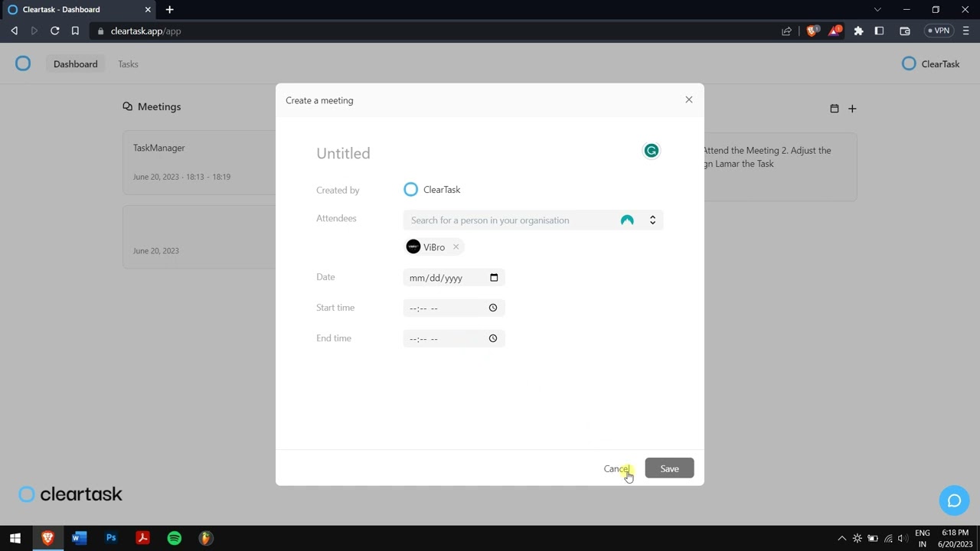
Task: Open the Brave Wallet icon
Action: [904, 31]
